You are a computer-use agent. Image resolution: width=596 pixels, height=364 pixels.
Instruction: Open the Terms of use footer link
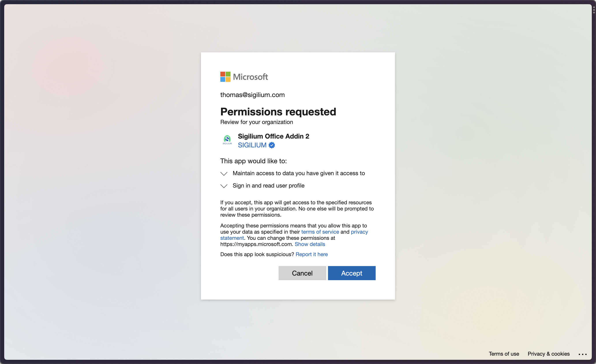(x=504, y=354)
